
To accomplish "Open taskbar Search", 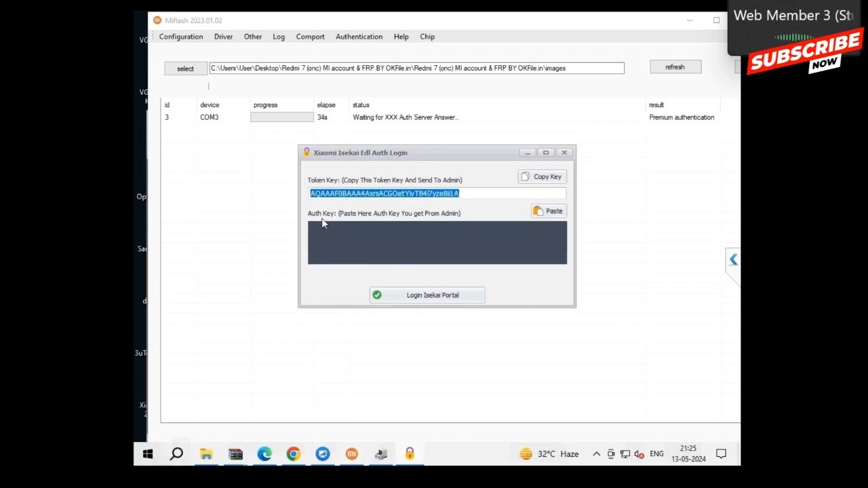I will click(176, 454).
